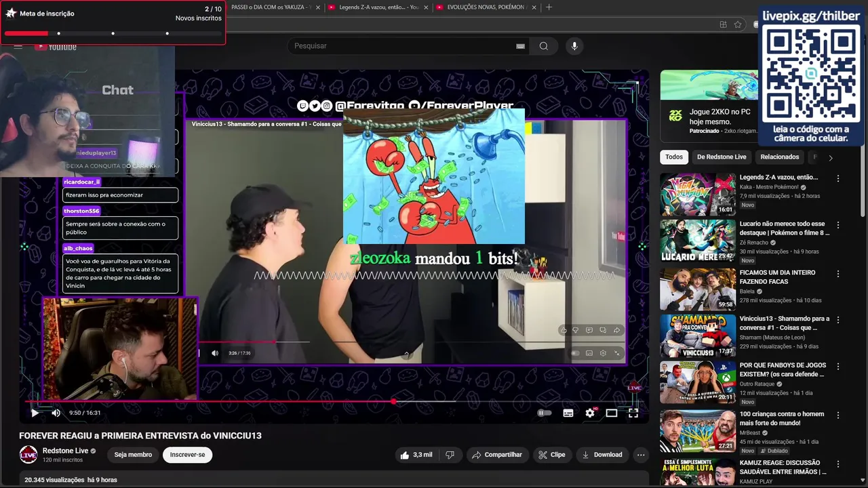This screenshot has width=868, height=488.
Task: Click the 'Meta de inscrição' goal progress bar
Action: [x=113, y=33]
